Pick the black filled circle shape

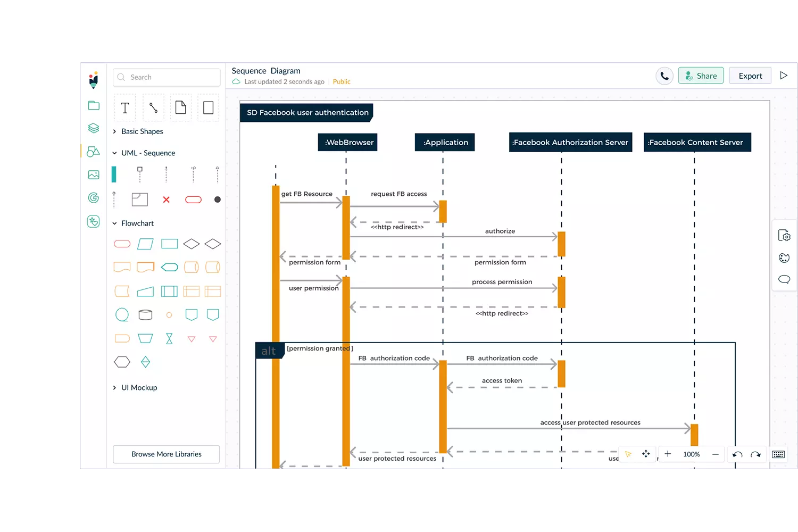pyautogui.click(x=218, y=199)
